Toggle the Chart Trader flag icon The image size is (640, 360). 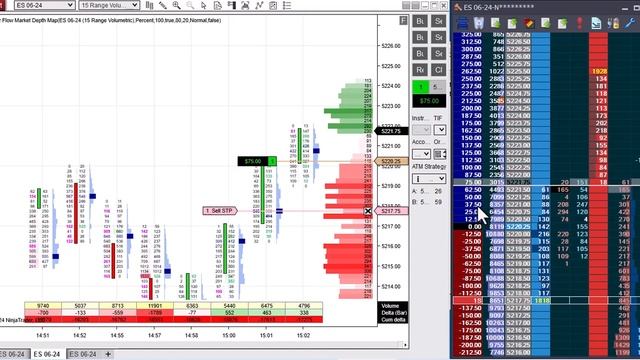pos(232,5)
